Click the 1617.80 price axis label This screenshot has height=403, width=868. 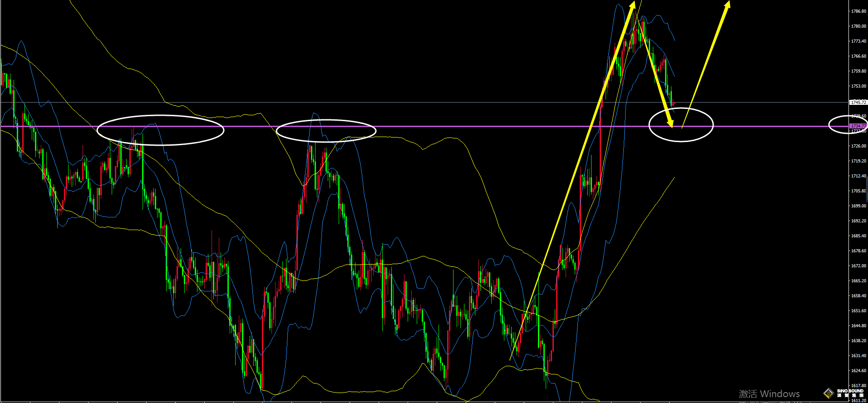pyautogui.click(x=858, y=385)
